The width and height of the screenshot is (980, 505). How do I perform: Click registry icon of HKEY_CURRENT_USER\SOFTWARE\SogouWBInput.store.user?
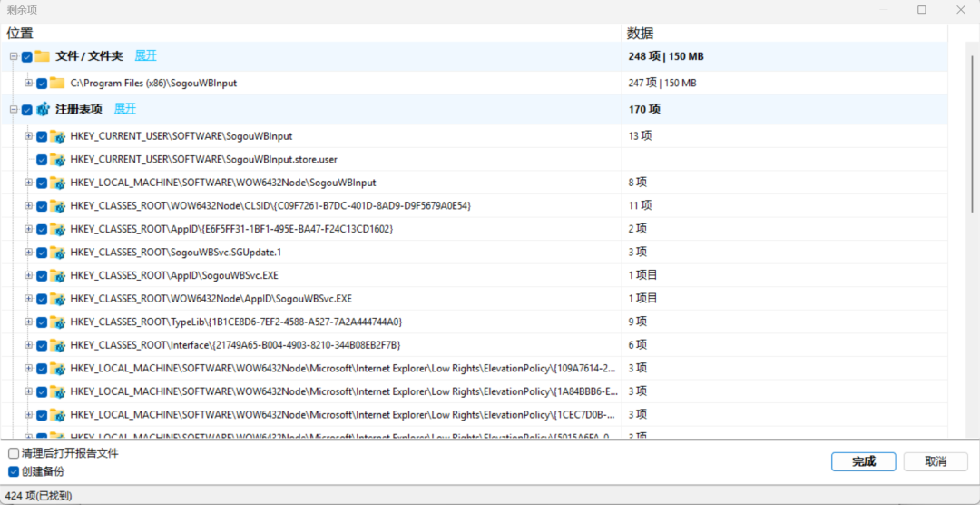[x=57, y=160]
